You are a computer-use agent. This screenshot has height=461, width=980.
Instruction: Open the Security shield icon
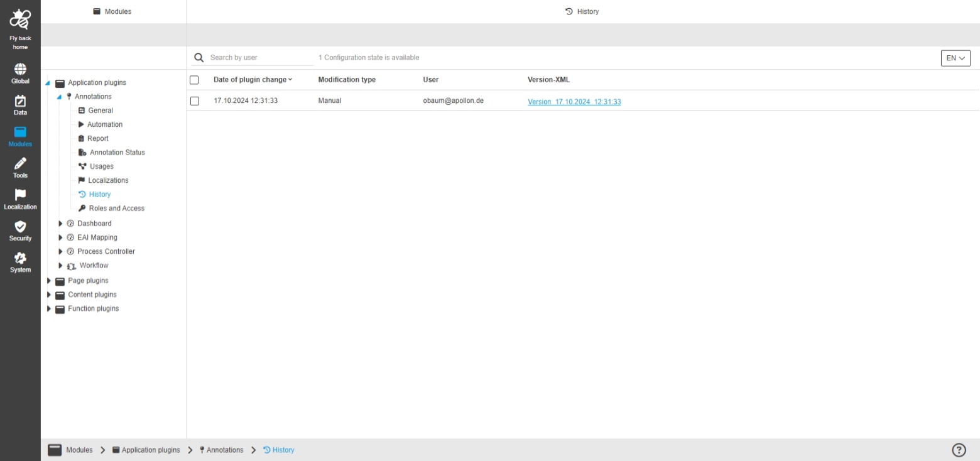pos(20,227)
